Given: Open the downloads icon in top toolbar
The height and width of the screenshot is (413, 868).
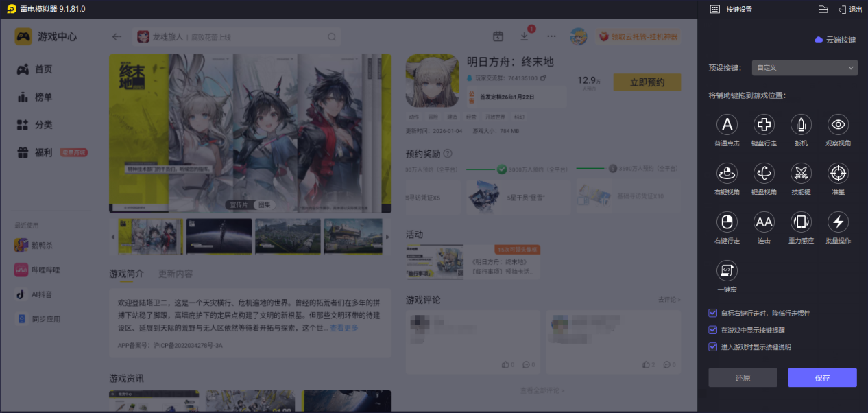Looking at the screenshot, I should 525,36.
